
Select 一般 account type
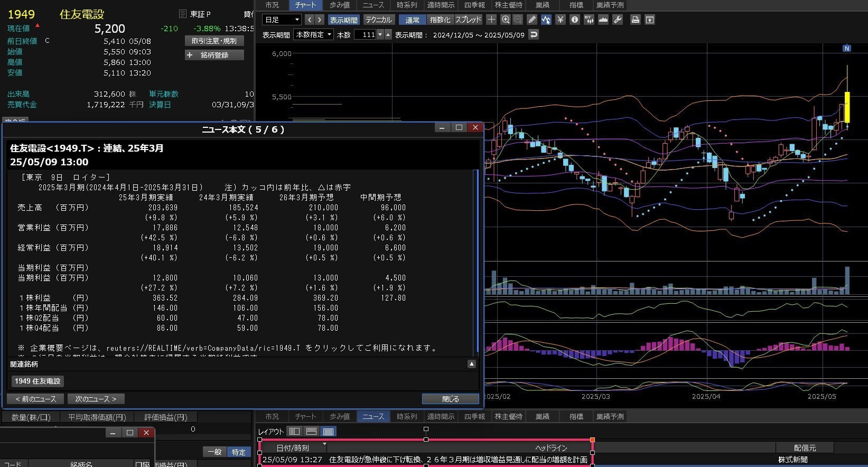[x=214, y=452]
